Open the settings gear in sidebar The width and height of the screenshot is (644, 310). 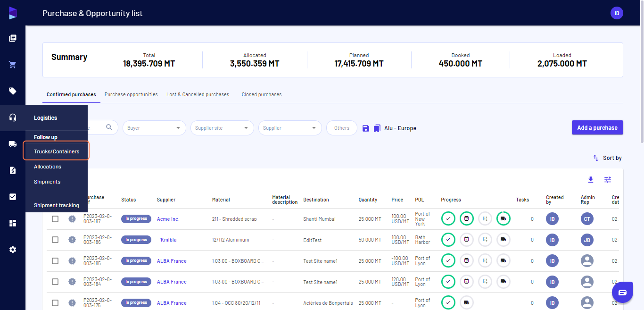13,250
